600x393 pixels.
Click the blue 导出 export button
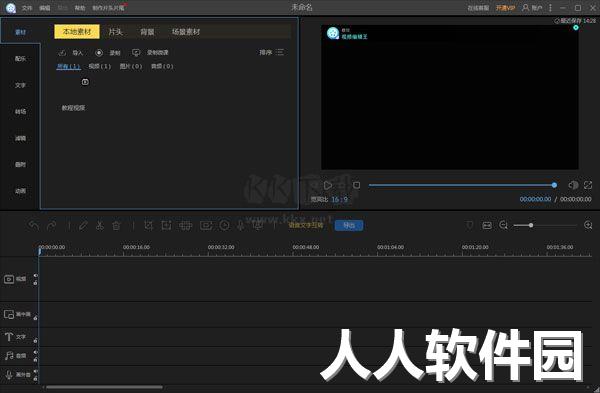click(x=349, y=225)
